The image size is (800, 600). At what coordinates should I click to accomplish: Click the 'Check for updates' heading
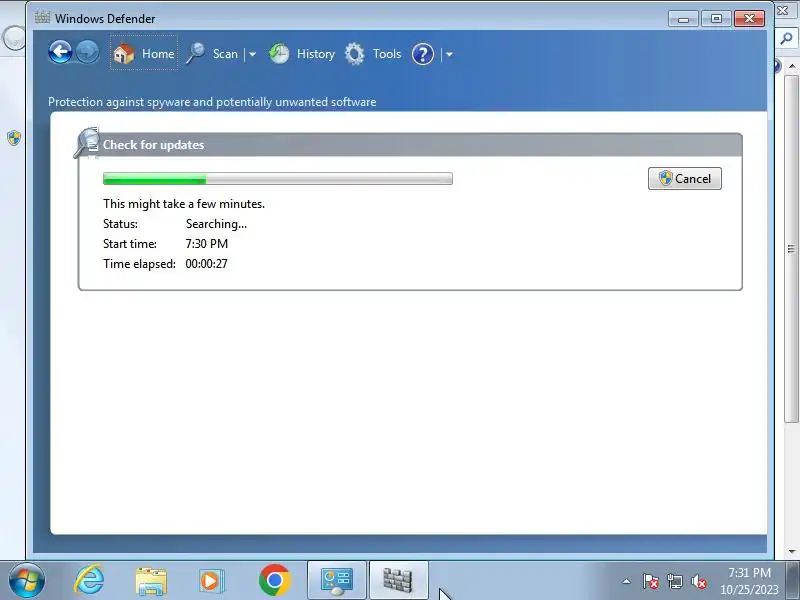coord(154,145)
